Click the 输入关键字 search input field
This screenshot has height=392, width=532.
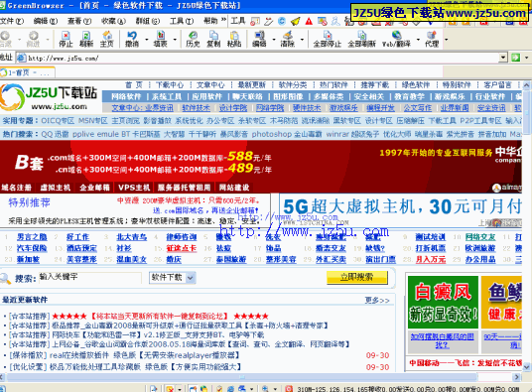point(89,278)
